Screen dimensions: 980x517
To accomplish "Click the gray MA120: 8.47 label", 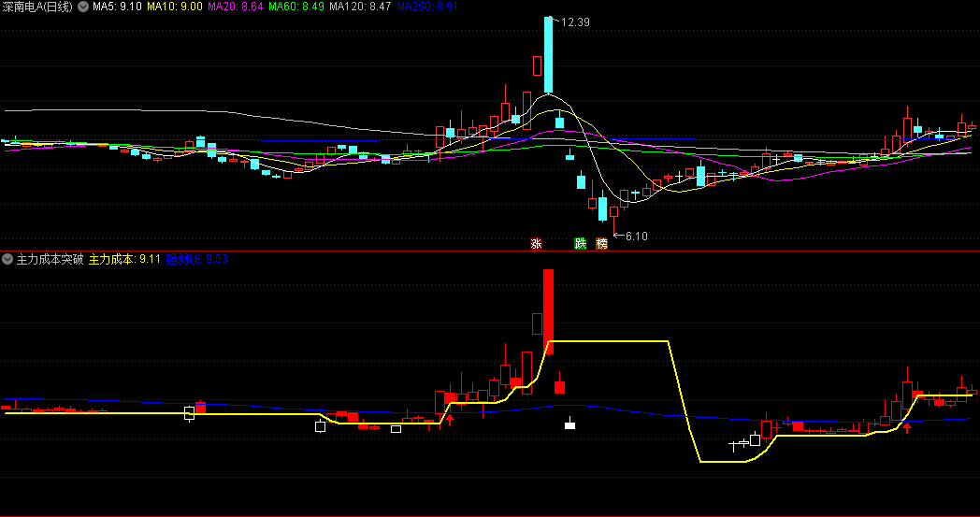I will [361, 7].
